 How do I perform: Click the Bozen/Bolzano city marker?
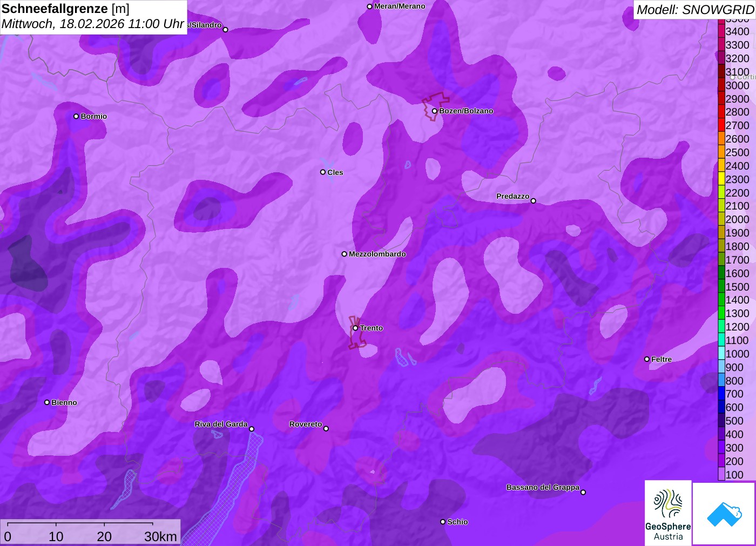pyautogui.click(x=434, y=111)
